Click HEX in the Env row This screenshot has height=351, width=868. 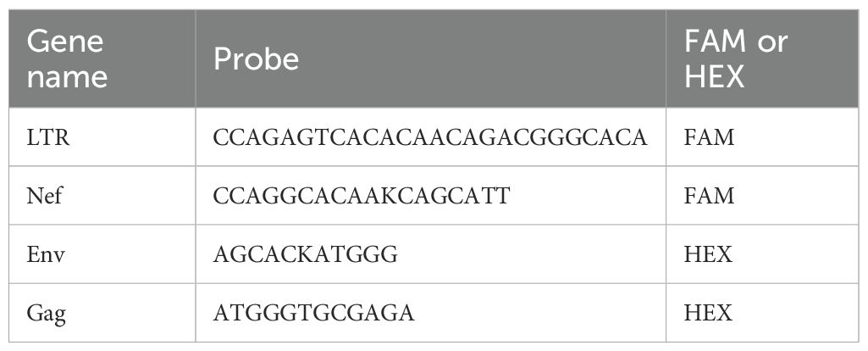click(706, 254)
